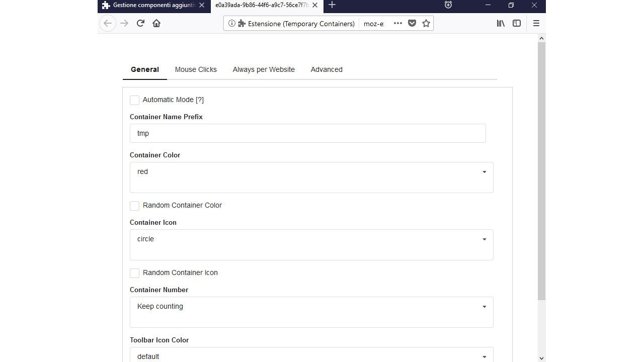This screenshot has height=362, width=644.
Task: Enable Automatic Mode checkbox
Action: pos(134,100)
